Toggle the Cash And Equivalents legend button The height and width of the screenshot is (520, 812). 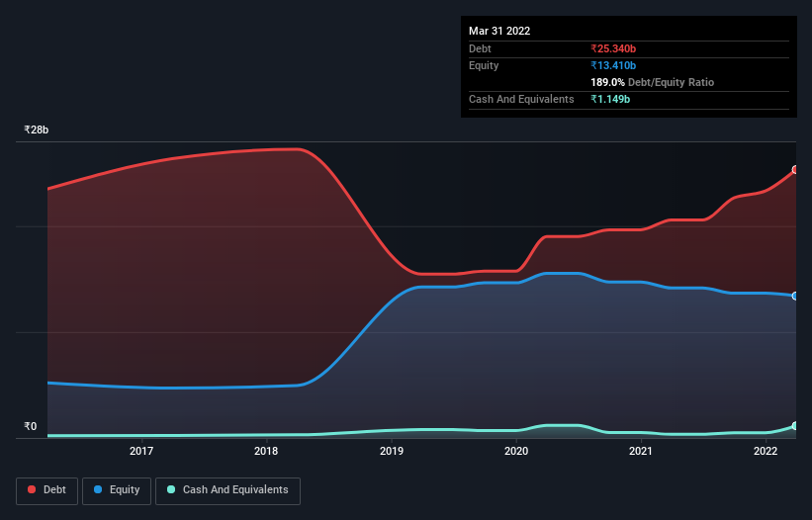(227, 490)
